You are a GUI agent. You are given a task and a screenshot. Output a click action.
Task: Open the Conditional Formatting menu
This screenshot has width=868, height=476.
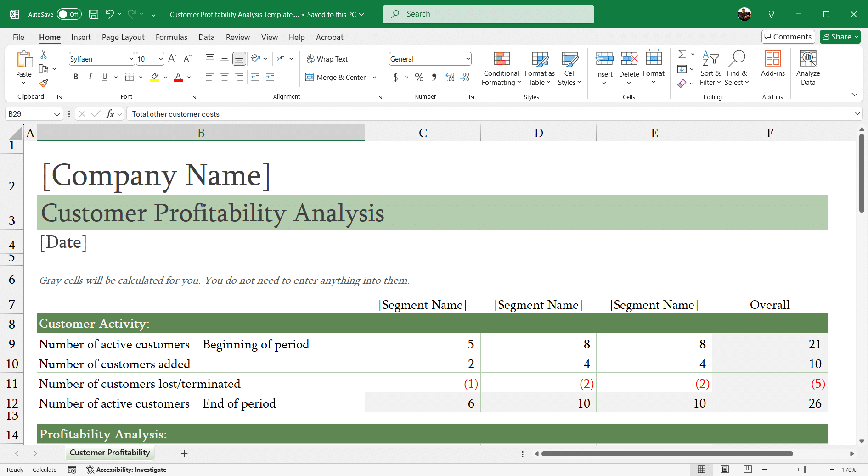click(501, 69)
